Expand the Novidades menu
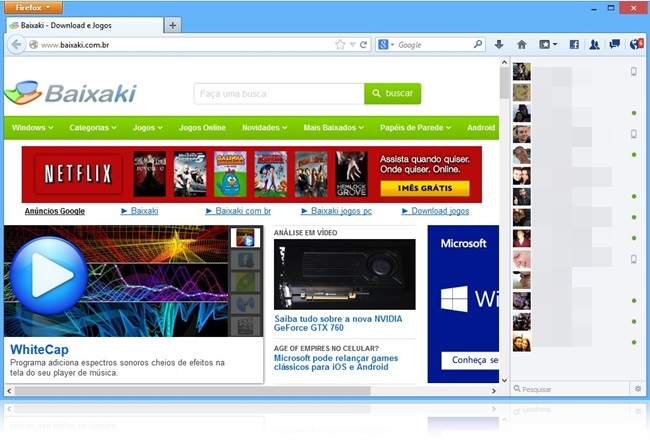The width and height of the screenshot is (650, 440). [x=264, y=128]
